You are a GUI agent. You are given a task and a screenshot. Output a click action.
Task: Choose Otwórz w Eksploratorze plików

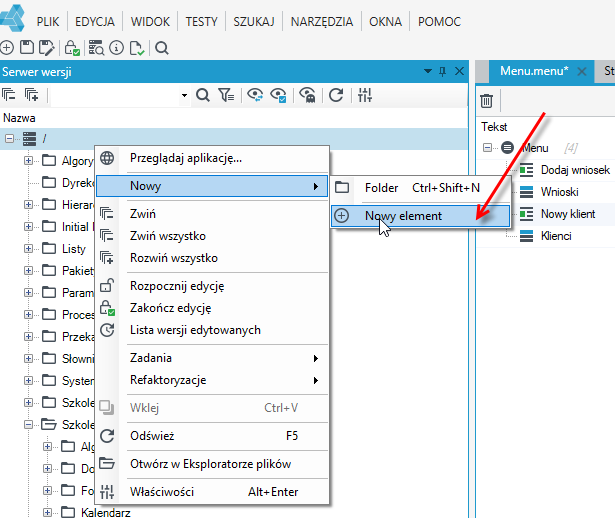pyautogui.click(x=212, y=464)
